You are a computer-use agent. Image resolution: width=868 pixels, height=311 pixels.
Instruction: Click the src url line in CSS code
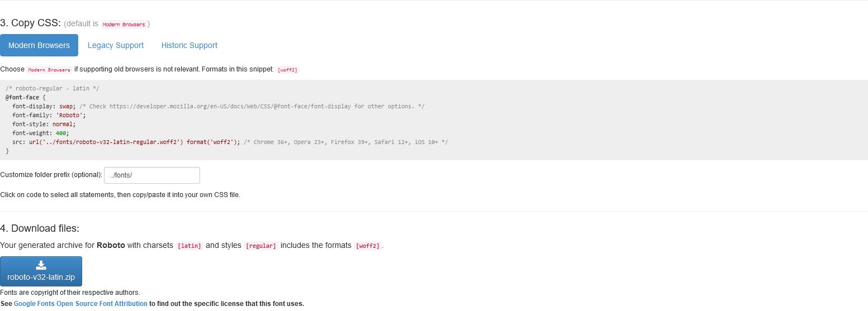pyautogui.click(x=230, y=142)
